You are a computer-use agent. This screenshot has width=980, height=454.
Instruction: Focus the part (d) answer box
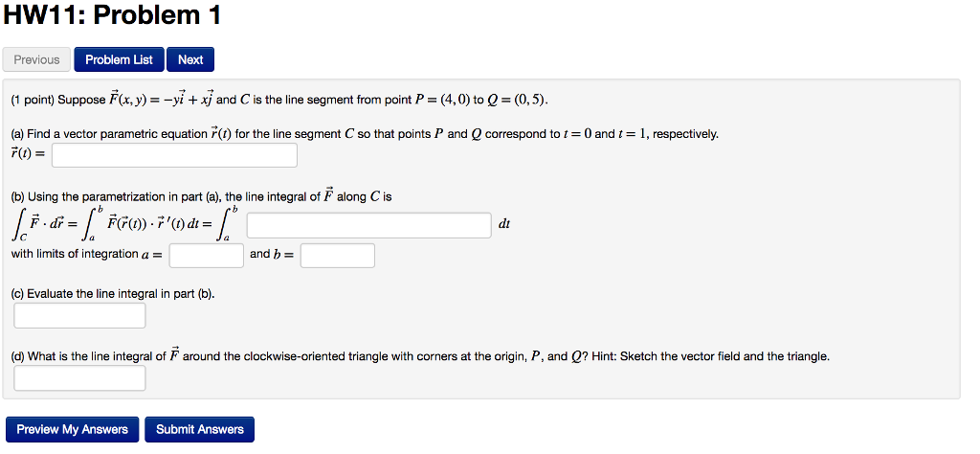(80, 377)
